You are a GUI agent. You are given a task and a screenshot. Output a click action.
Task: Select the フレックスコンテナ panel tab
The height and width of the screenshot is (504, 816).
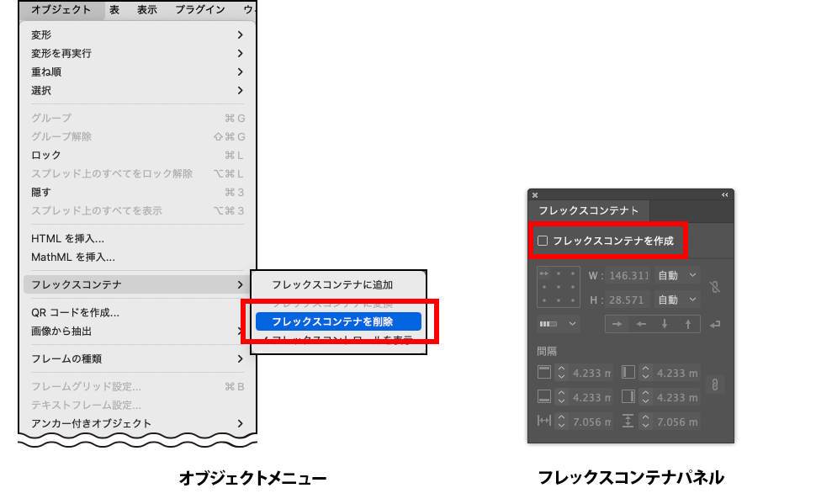588,210
